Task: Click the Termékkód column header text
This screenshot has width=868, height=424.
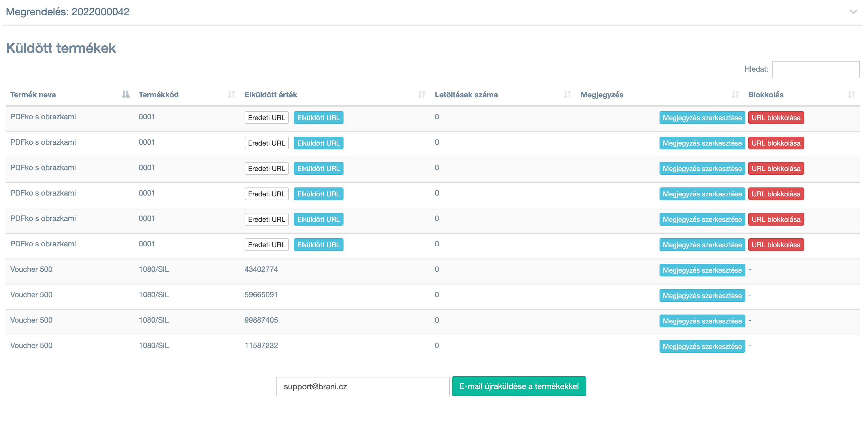Action: pos(158,95)
